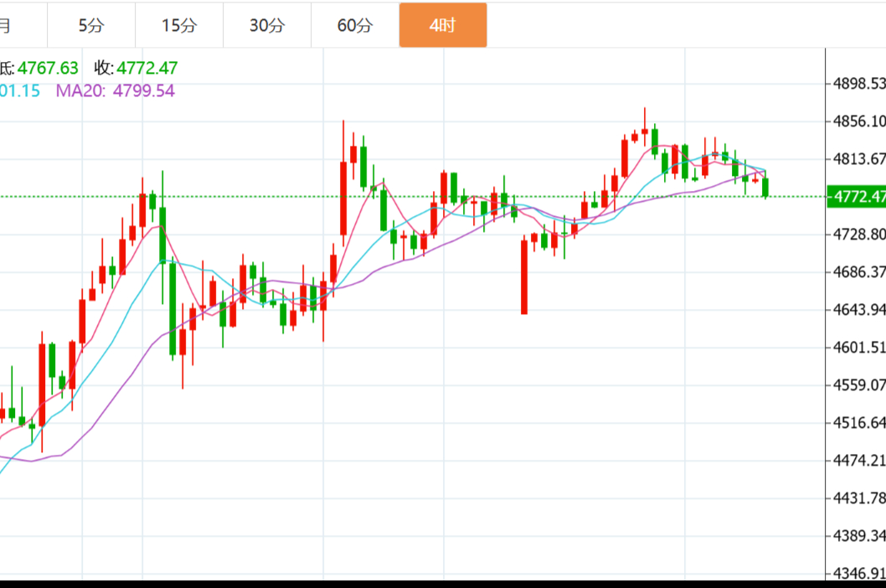Screen dimensions: 886x588
Task: Switch to the 5分 timeframe tab
Action: (91, 25)
